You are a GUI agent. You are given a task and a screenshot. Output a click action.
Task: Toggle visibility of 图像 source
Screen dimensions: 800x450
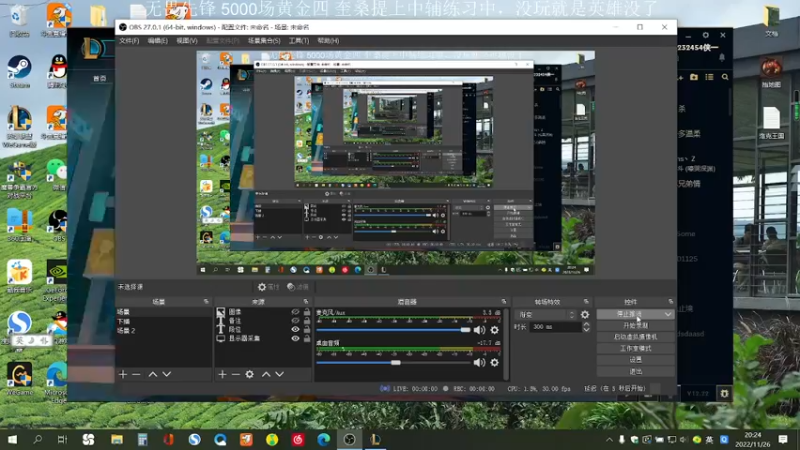[295, 312]
